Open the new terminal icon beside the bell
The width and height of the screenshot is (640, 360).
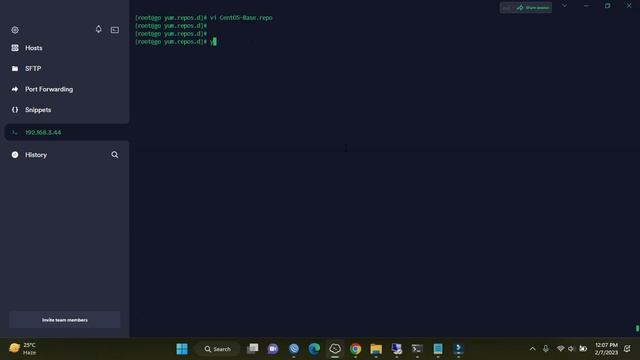click(x=115, y=30)
